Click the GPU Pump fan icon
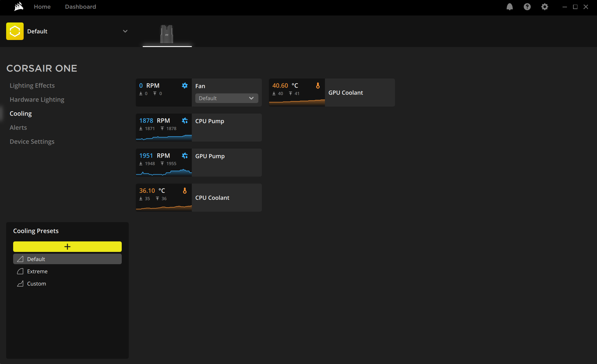The width and height of the screenshot is (597, 364). point(185,156)
